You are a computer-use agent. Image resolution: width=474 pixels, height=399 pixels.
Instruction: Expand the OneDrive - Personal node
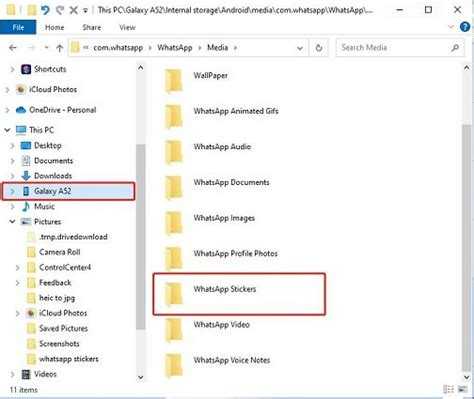point(7,110)
